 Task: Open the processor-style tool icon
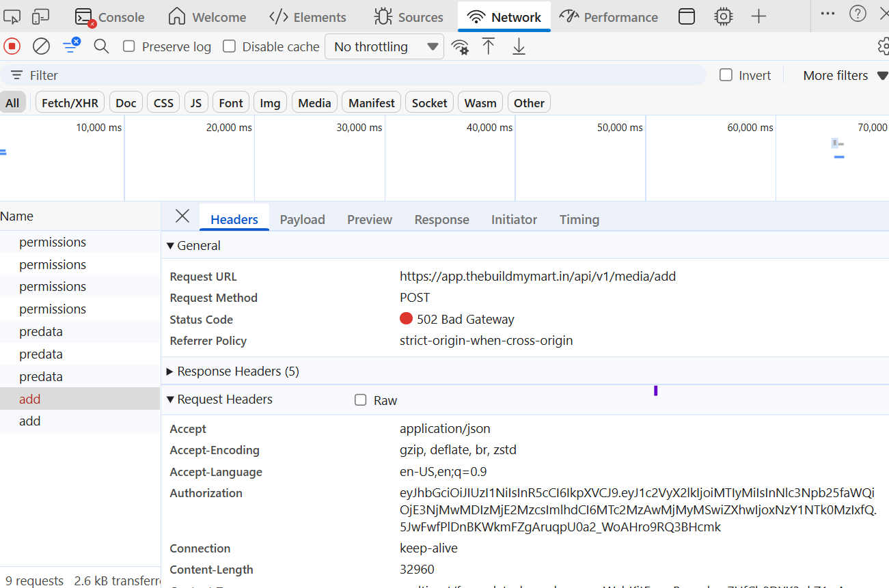pyautogui.click(x=723, y=17)
